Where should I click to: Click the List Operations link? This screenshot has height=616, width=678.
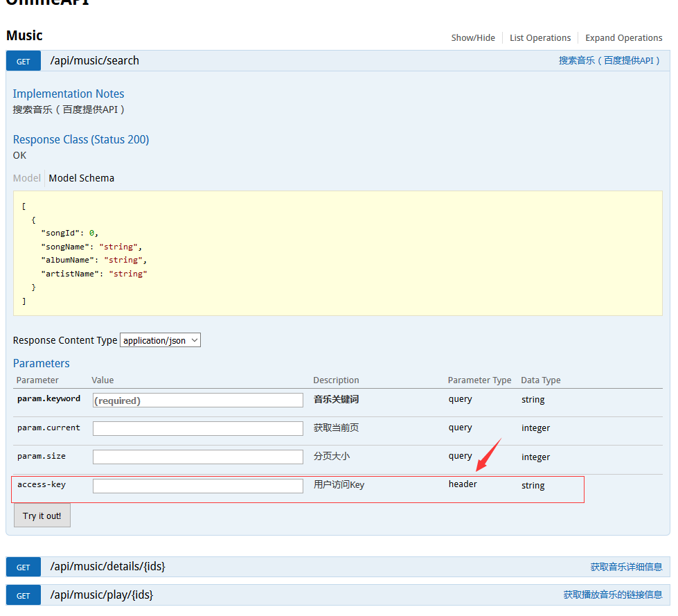coord(540,37)
